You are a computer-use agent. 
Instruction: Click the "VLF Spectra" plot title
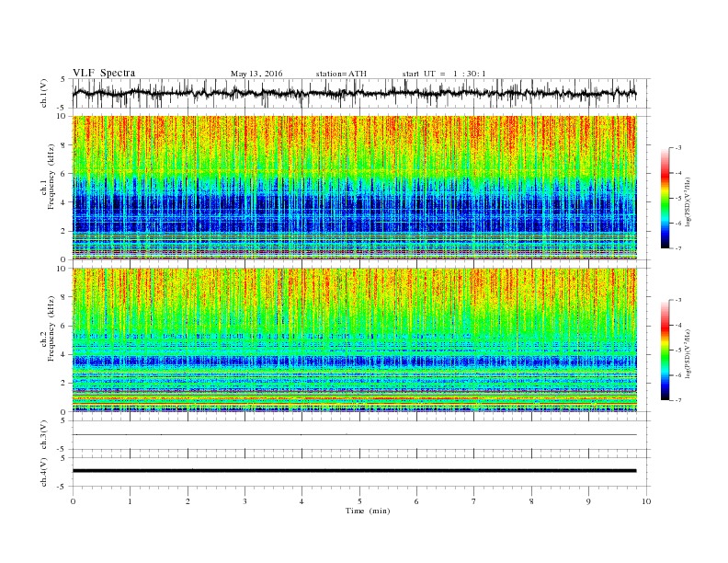coord(104,73)
